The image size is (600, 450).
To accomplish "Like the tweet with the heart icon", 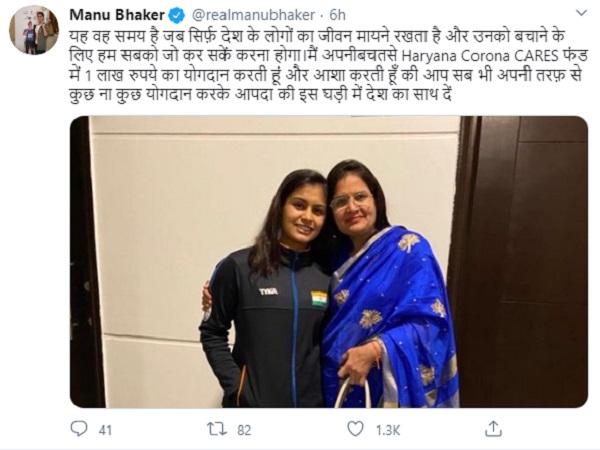I will pyautogui.click(x=355, y=428).
